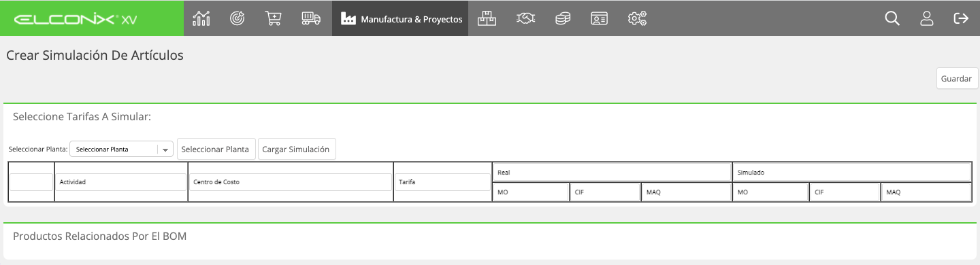Open the inventory boxes module icon
980x265 pixels.
(487, 18)
